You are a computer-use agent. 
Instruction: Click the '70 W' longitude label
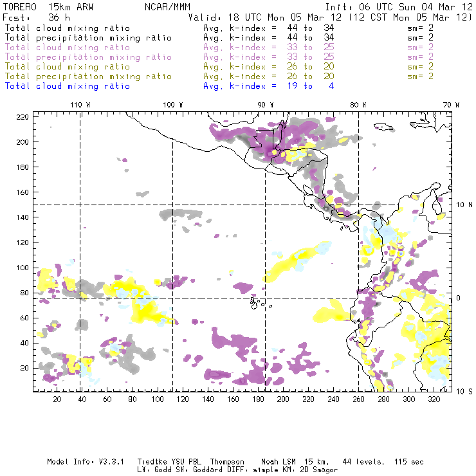[451, 105]
